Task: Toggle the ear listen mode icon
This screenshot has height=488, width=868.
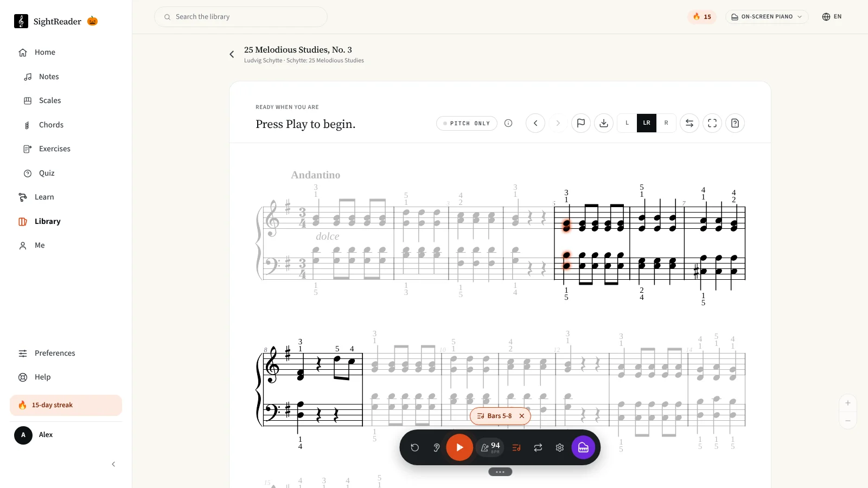Action: coord(437,447)
